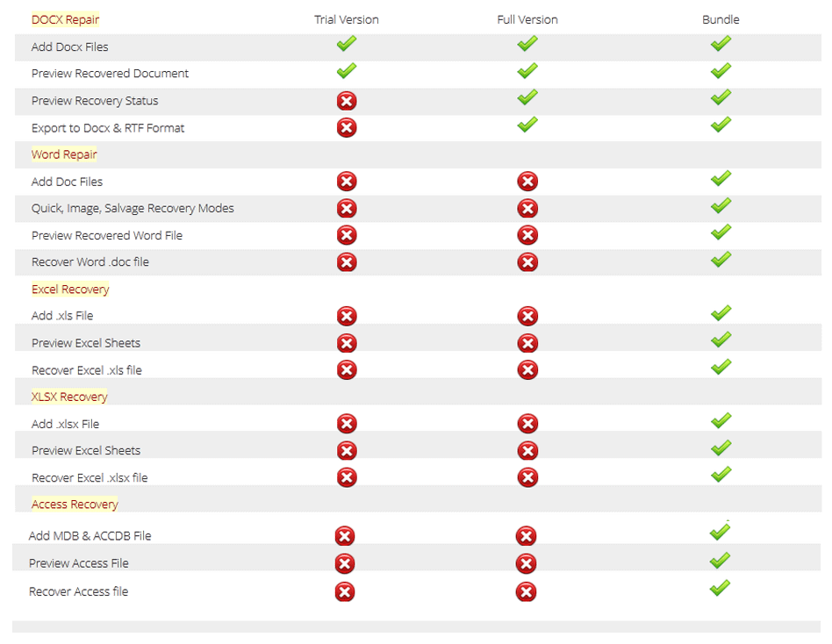The image size is (832, 644).
Task: Click the Full Version column header
Action: [x=527, y=19]
